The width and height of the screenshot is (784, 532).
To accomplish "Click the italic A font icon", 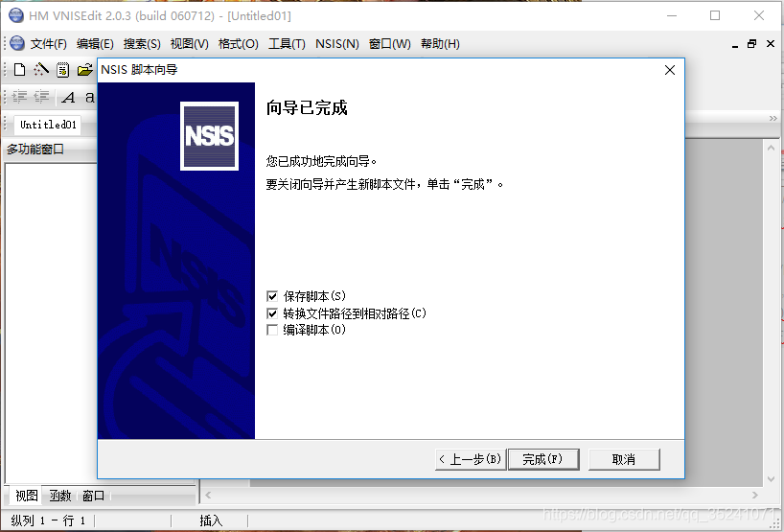I will 68,97.
